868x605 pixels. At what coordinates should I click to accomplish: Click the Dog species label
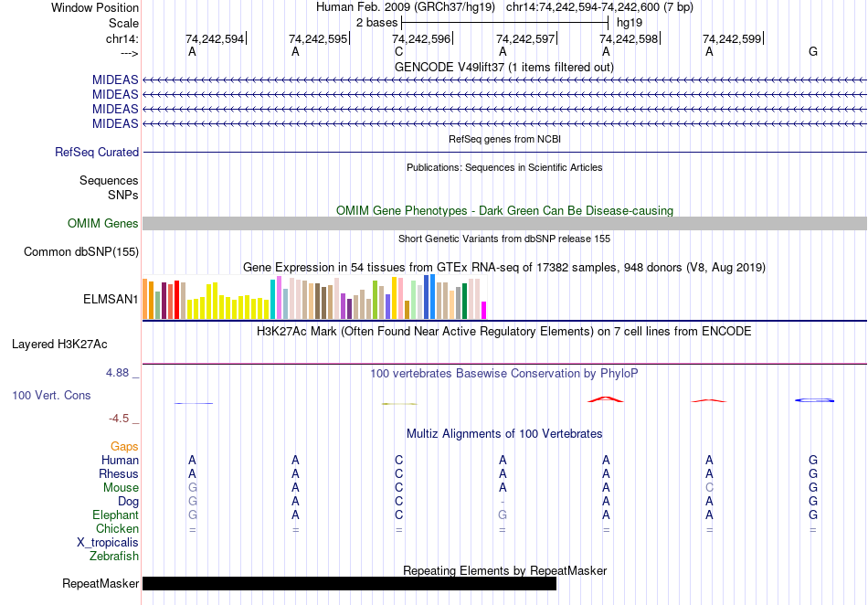pyautogui.click(x=128, y=502)
